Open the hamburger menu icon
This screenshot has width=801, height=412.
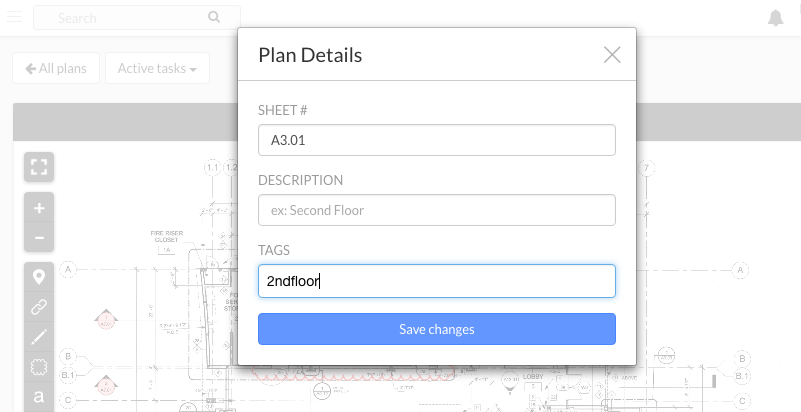point(14,17)
